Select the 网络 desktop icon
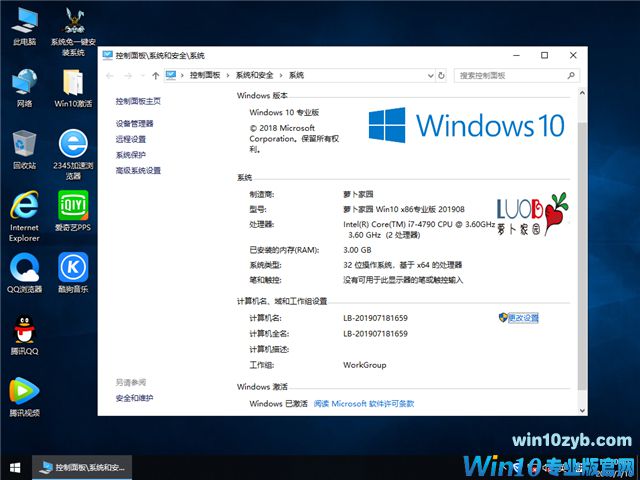 click(24, 87)
